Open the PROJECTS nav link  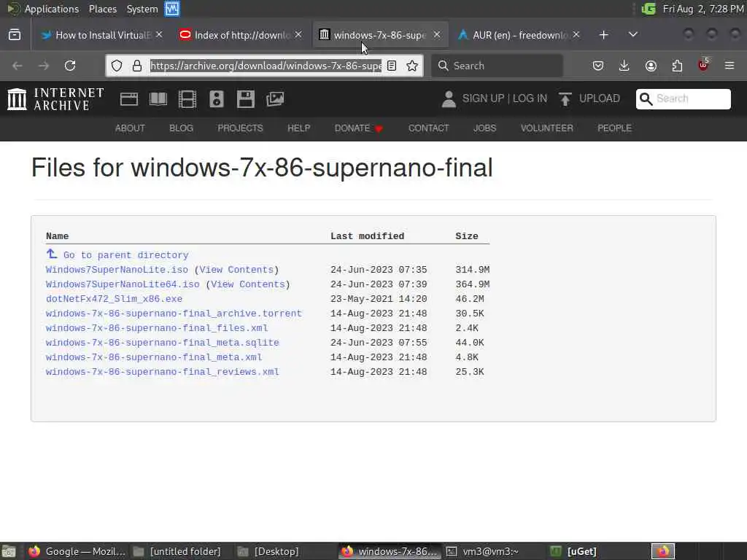pyautogui.click(x=240, y=128)
